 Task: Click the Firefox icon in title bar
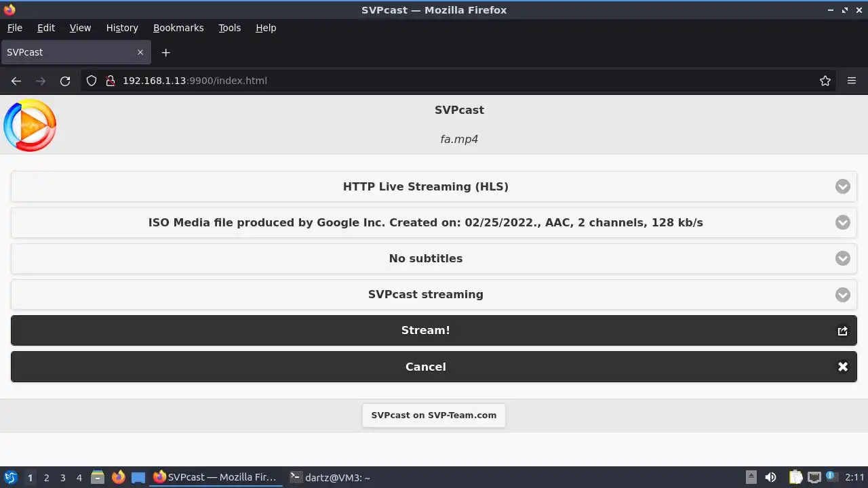pyautogui.click(x=9, y=9)
